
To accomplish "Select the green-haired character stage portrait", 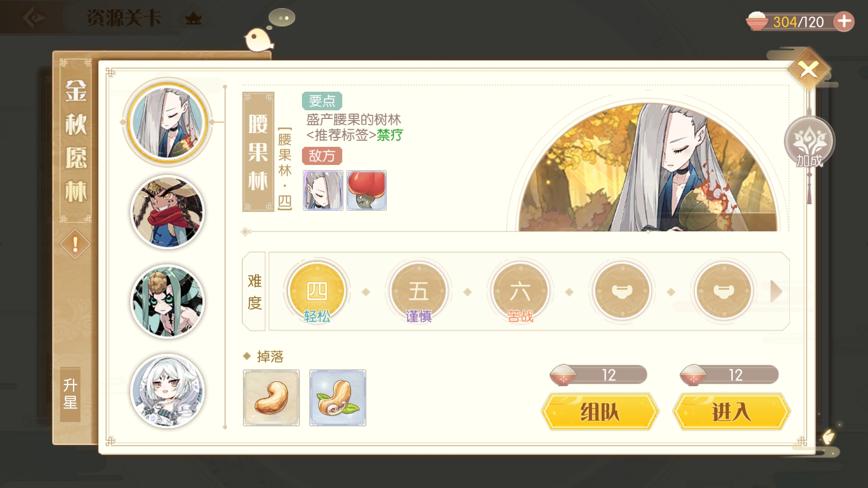I will (167, 301).
